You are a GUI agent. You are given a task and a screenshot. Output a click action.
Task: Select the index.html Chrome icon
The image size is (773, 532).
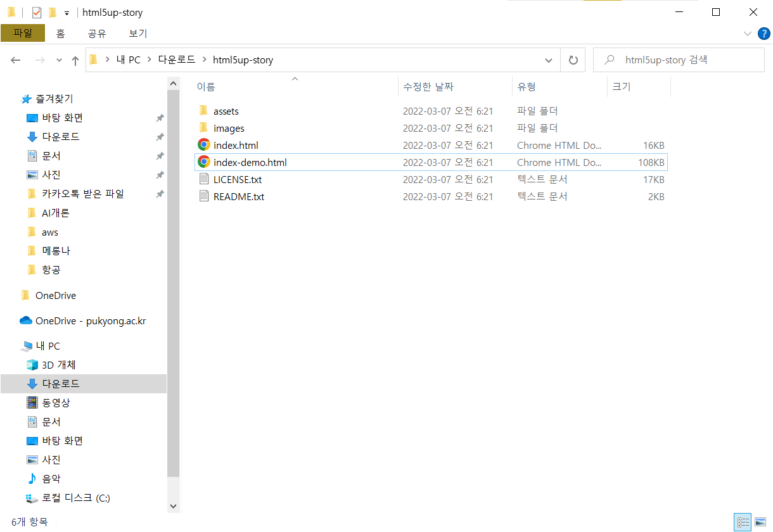pos(204,145)
